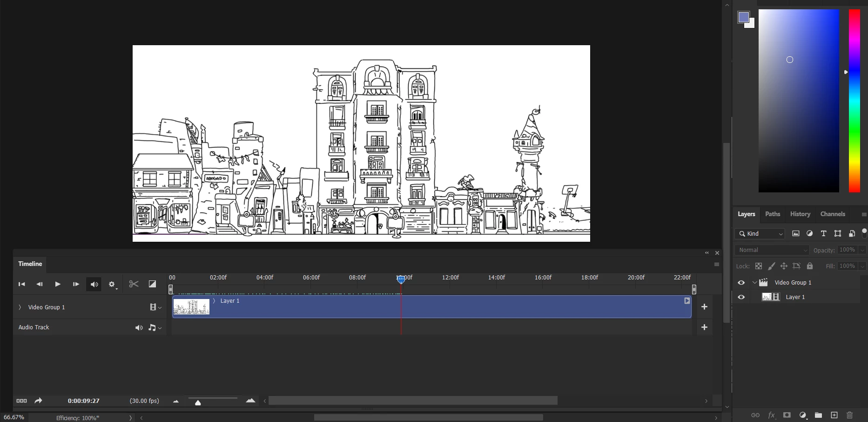Lock image pixels brush icon
Screen dimensions: 868x422
(771, 266)
